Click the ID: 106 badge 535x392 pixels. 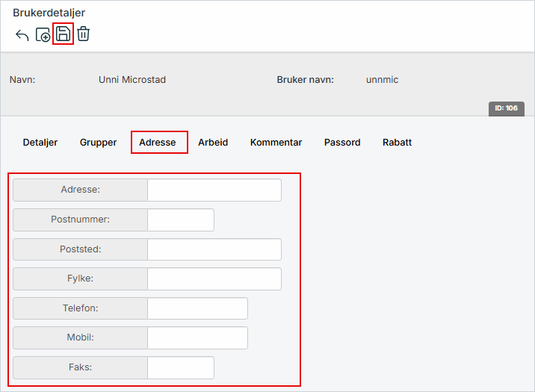[x=506, y=108]
